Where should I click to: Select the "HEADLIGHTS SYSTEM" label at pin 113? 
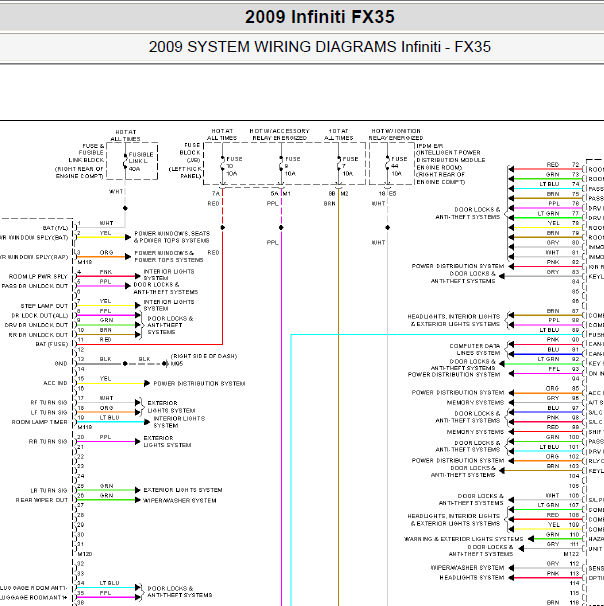click(x=472, y=578)
